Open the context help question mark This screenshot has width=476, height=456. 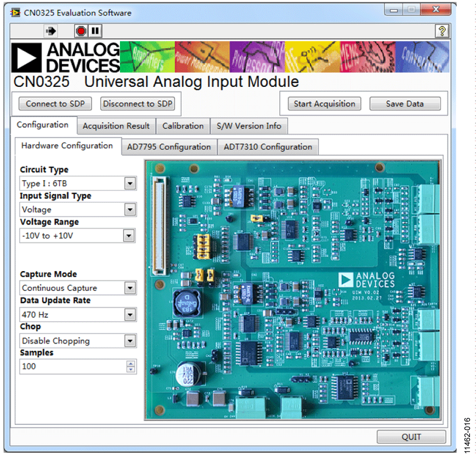pyautogui.click(x=442, y=31)
